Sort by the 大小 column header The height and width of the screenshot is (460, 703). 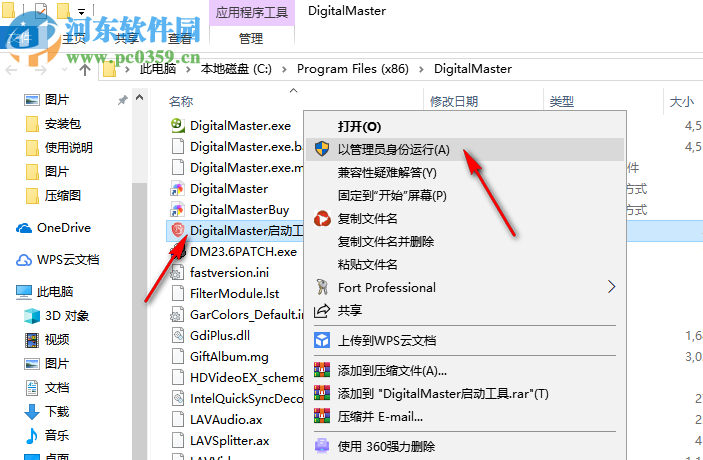681,102
